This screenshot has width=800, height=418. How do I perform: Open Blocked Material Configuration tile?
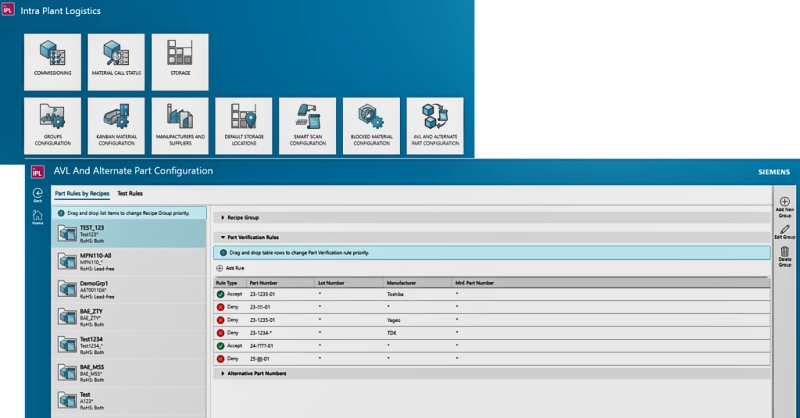point(371,125)
